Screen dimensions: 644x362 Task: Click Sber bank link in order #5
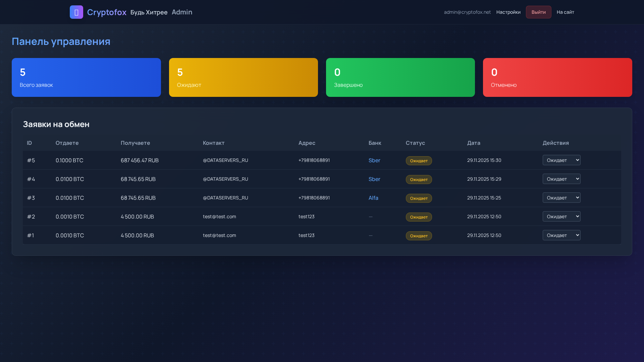pyautogui.click(x=374, y=160)
